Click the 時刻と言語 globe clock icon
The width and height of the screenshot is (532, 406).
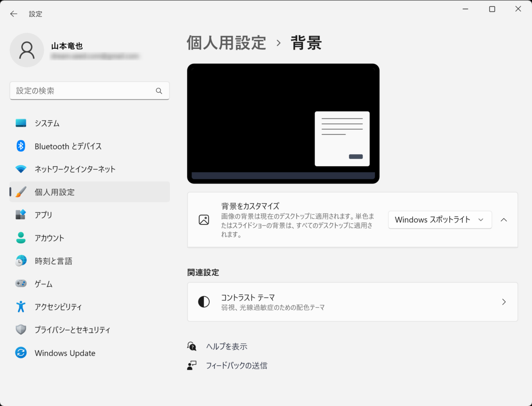pyautogui.click(x=21, y=261)
